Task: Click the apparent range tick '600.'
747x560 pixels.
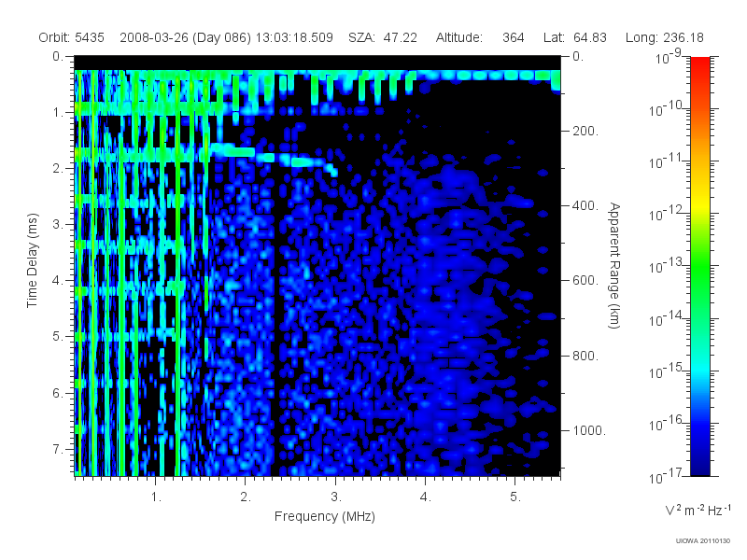Action: point(585,281)
